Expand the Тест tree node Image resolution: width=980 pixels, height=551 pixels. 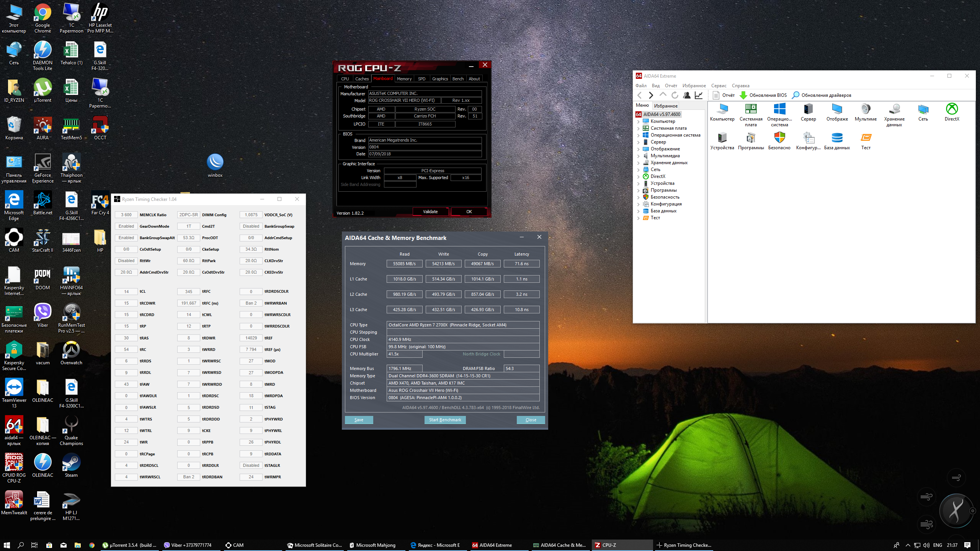[638, 218]
